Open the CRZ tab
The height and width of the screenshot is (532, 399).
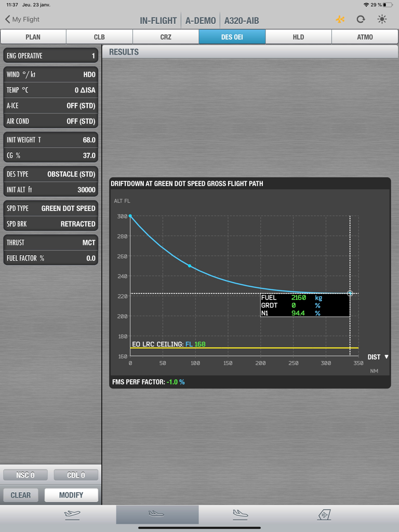pos(166,37)
